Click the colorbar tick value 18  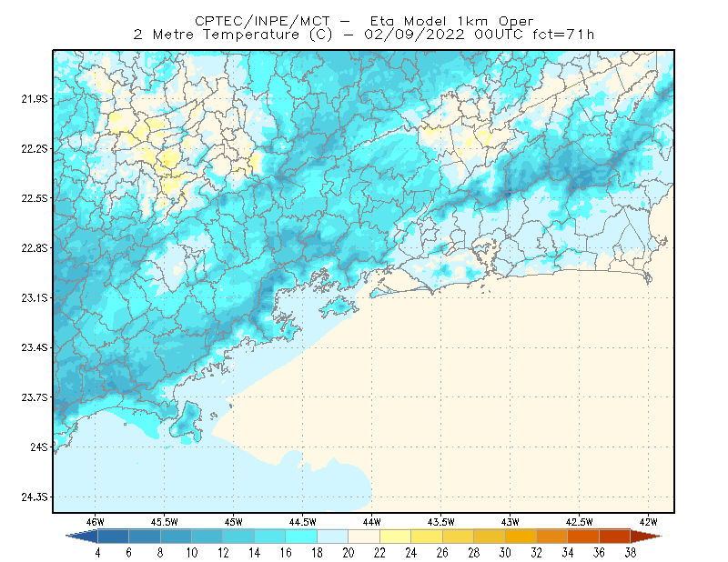(317, 553)
